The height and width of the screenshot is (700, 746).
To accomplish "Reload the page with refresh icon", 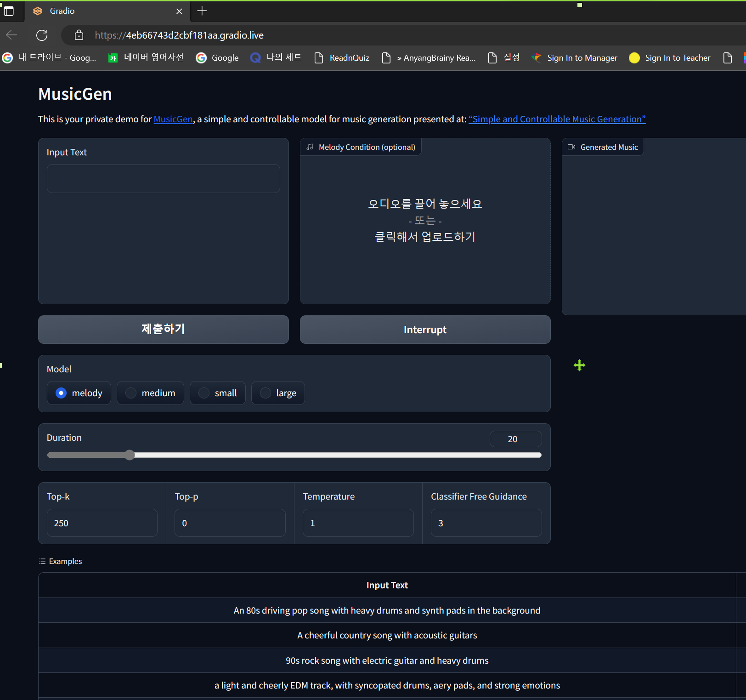I will [x=42, y=35].
